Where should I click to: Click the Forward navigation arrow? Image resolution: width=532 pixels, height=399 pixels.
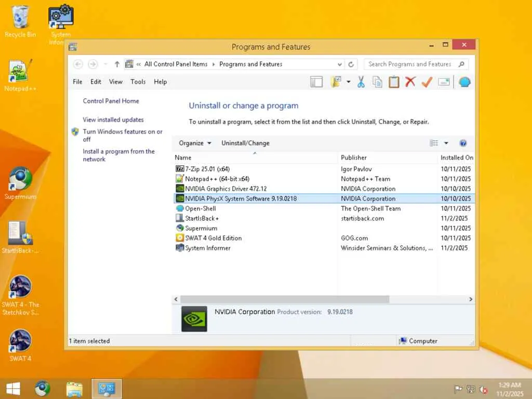[x=92, y=64]
